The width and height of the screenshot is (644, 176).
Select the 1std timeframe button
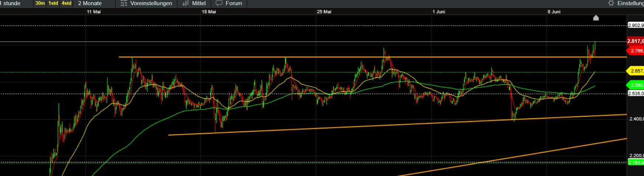(x=53, y=3)
